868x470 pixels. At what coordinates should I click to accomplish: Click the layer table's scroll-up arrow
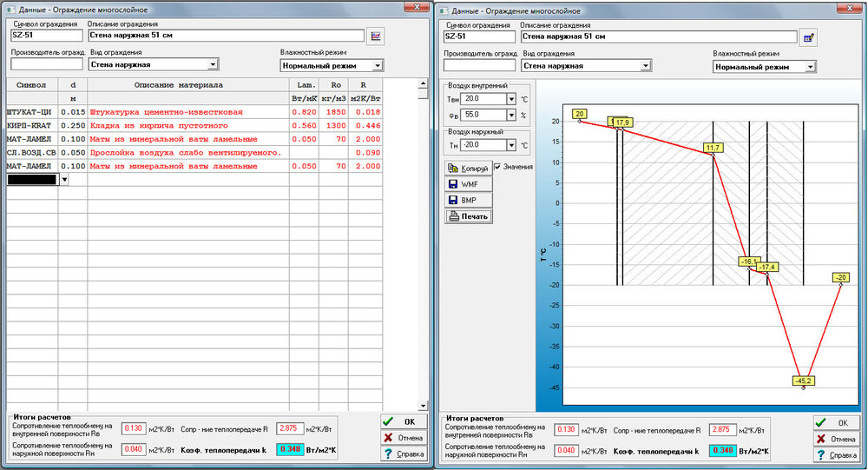pyautogui.click(x=423, y=84)
